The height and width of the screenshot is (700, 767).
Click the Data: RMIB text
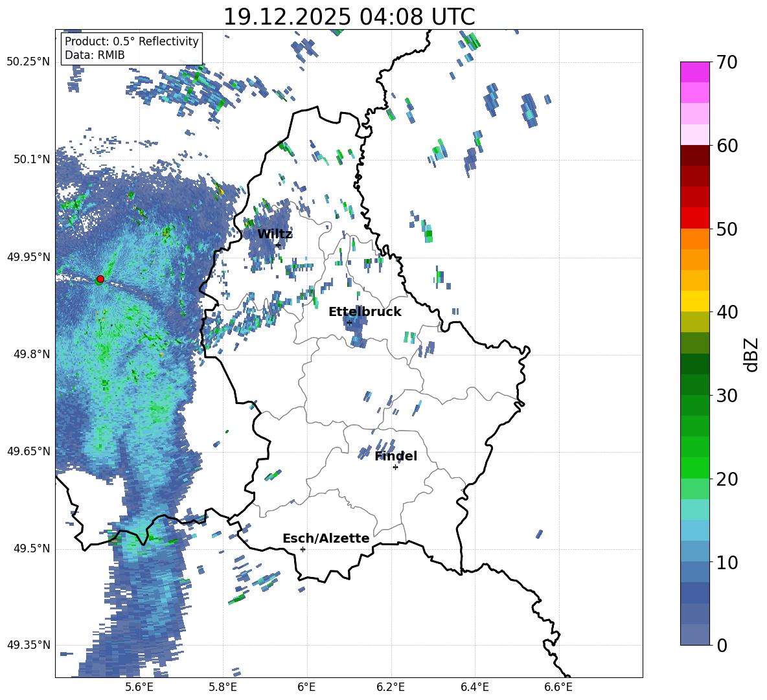95,55
